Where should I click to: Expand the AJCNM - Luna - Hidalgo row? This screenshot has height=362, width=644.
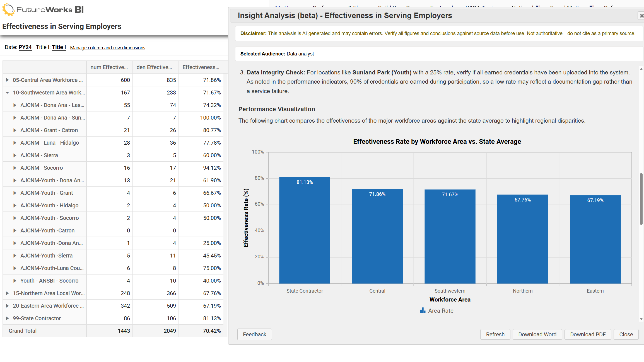pyautogui.click(x=15, y=143)
